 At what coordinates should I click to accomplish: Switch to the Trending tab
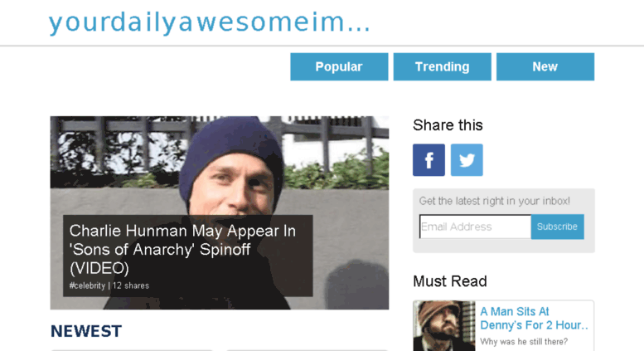click(x=442, y=66)
